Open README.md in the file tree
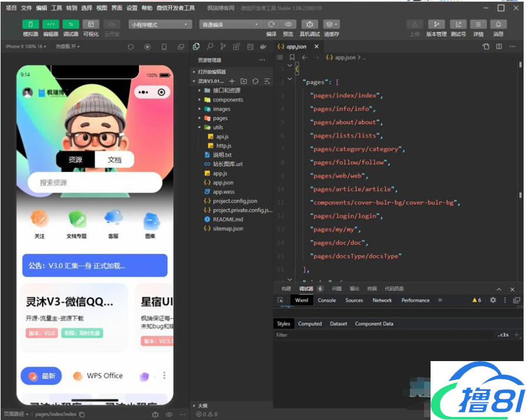 227,219
